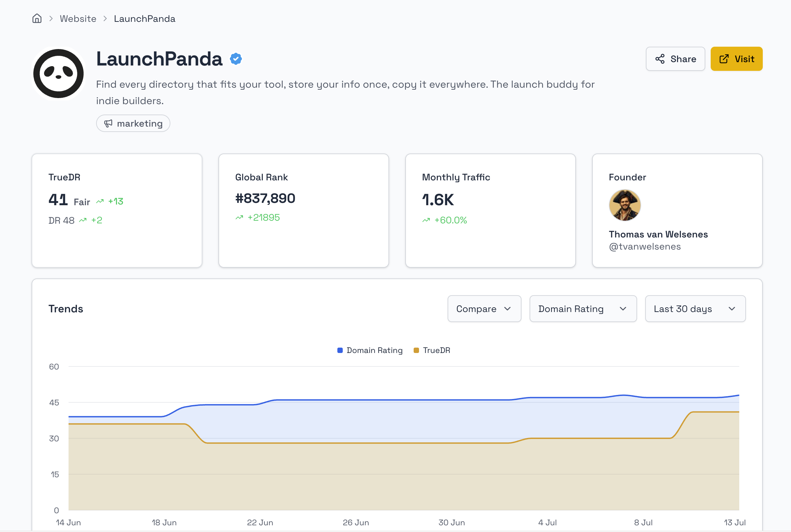
Task: Click the +21895 rank trend arrow icon
Action: [x=239, y=218]
